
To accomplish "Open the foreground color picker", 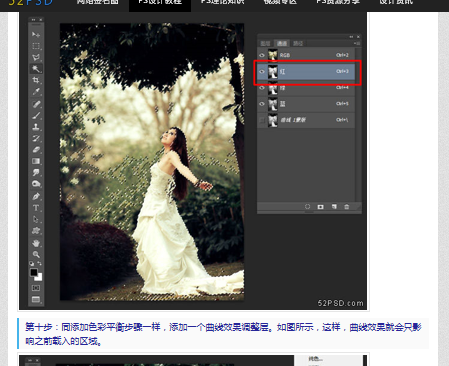I will pos(34,272).
